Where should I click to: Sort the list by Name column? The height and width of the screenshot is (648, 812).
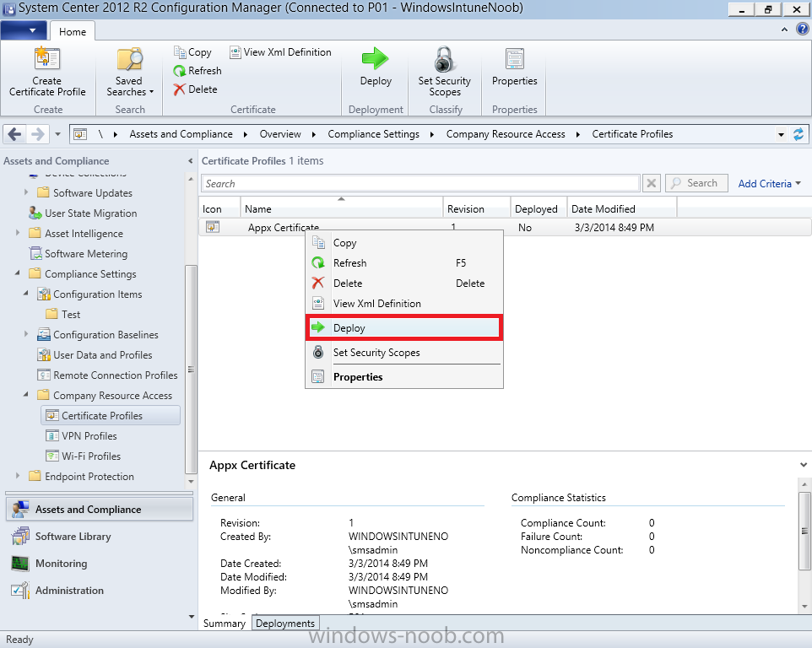tap(342, 208)
